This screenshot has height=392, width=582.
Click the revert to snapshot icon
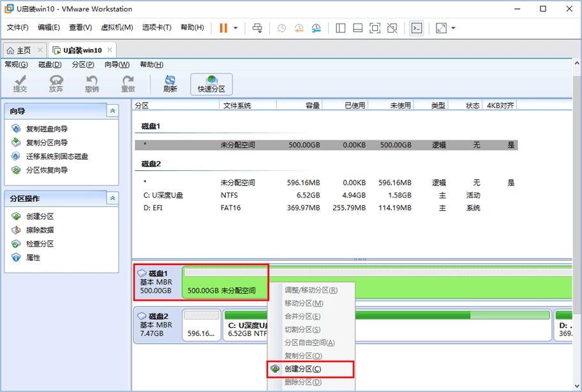tap(299, 28)
